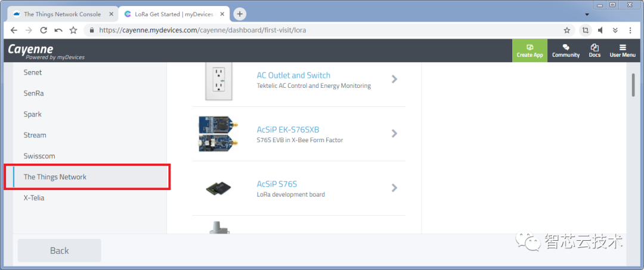Click the AC outlet device thumbnail
Screen dimensions: 644x270
219,81
